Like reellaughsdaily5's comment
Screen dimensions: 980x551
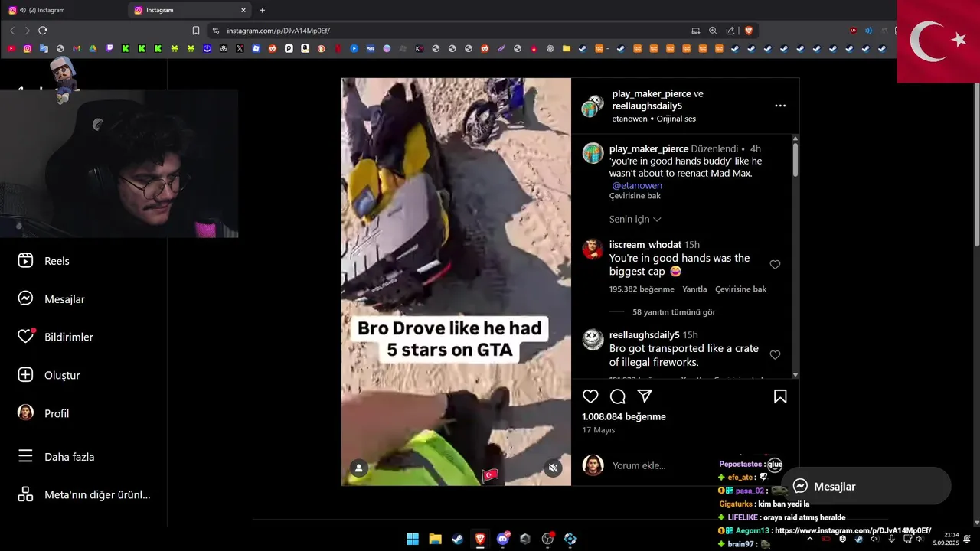click(775, 355)
